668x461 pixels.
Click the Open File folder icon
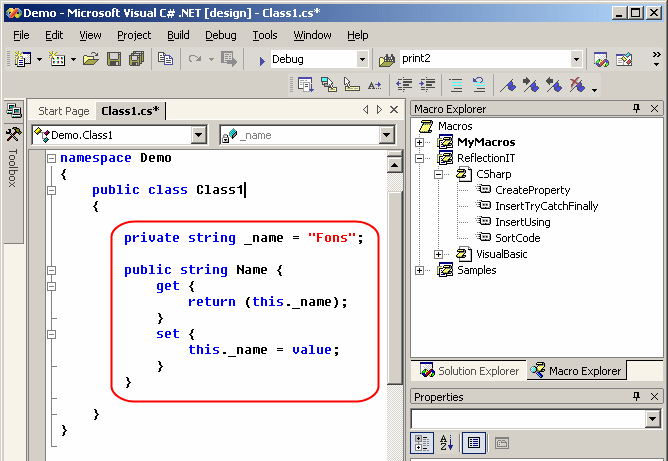90,59
